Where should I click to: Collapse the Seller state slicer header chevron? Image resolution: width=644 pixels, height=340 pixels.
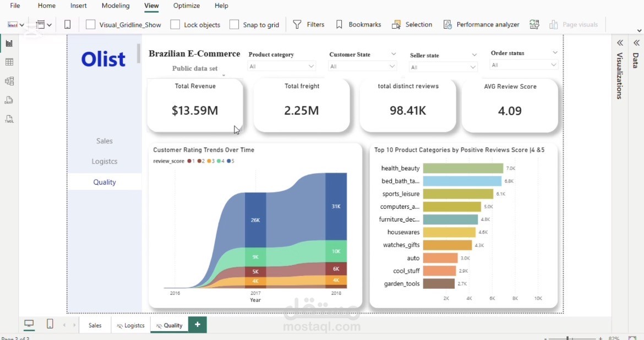tap(474, 55)
